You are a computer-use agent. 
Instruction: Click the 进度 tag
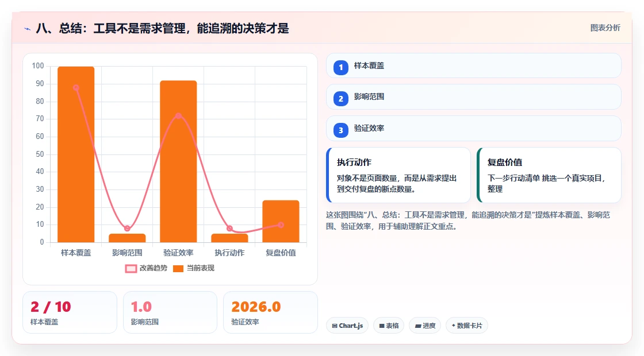coord(425,326)
